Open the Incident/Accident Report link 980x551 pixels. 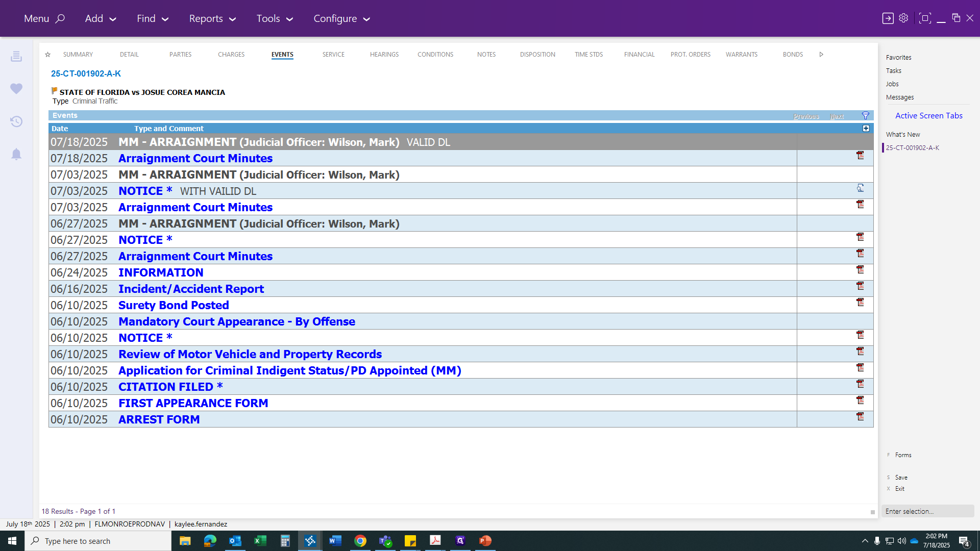(x=191, y=289)
